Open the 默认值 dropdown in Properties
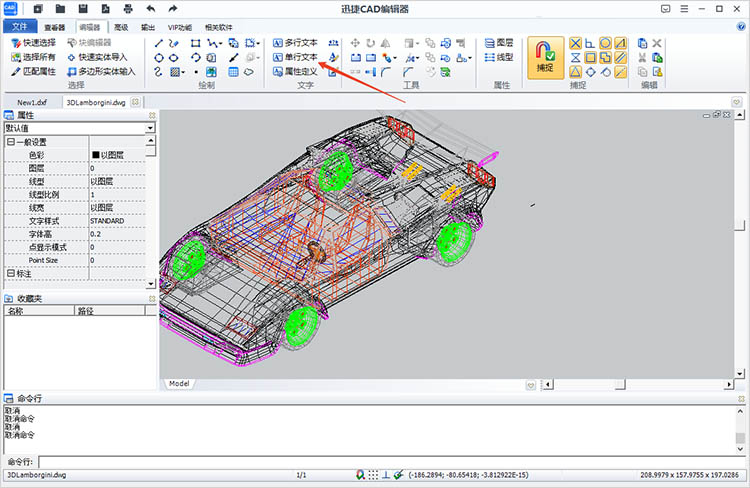This screenshot has height=488, width=750. pos(150,128)
